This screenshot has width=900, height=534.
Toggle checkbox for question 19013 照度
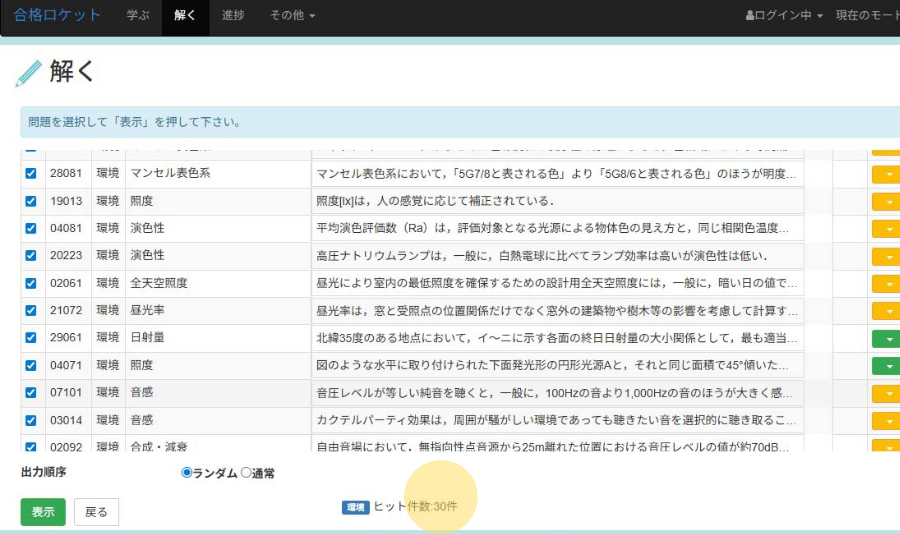click(30, 201)
